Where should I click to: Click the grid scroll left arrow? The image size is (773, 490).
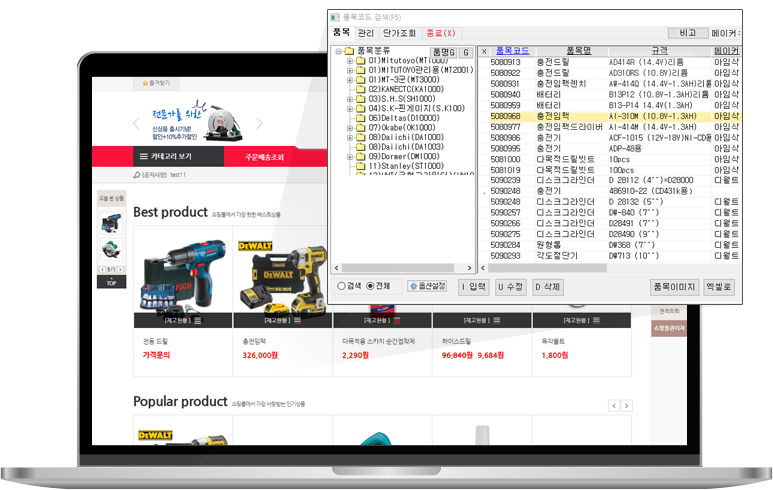(x=483, y=268)
